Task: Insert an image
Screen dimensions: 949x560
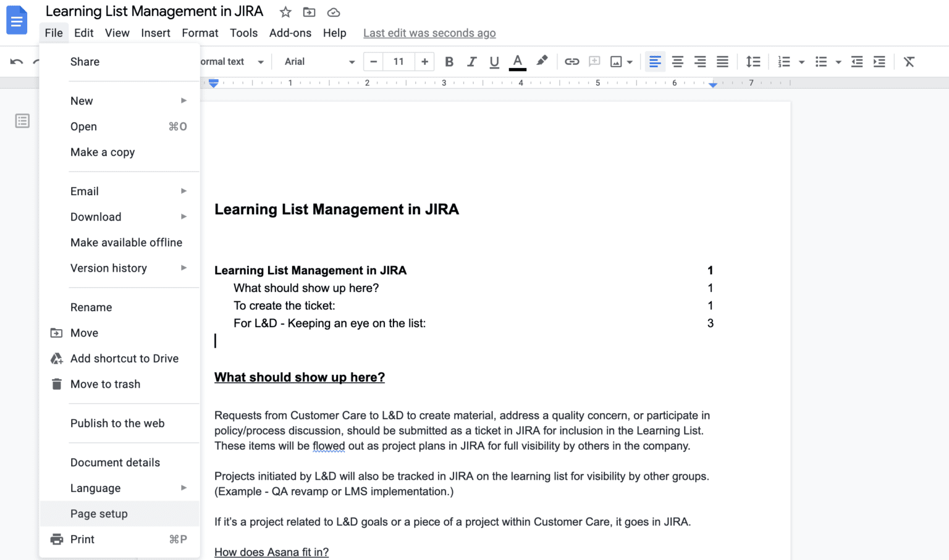Action: click(x=617, y=61)
